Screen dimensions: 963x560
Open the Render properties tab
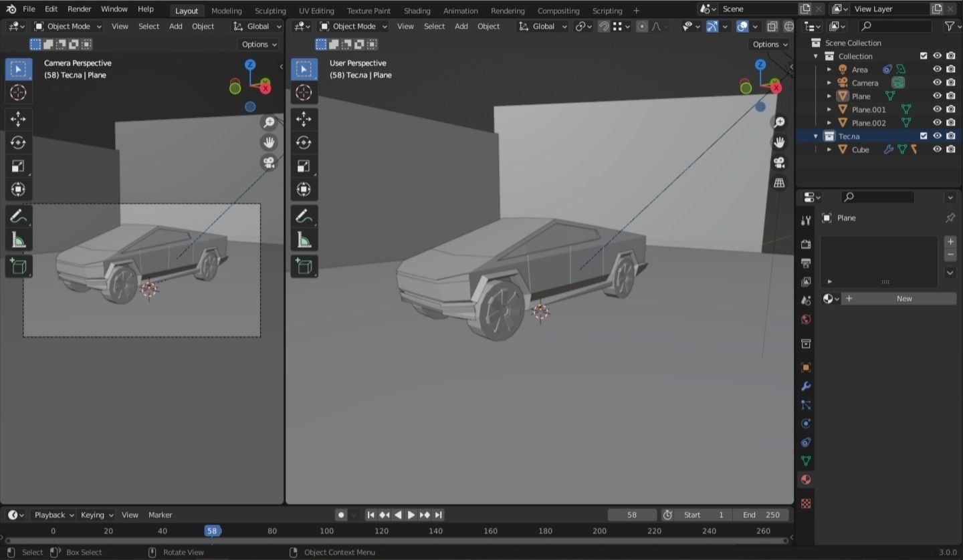(806, 245)
